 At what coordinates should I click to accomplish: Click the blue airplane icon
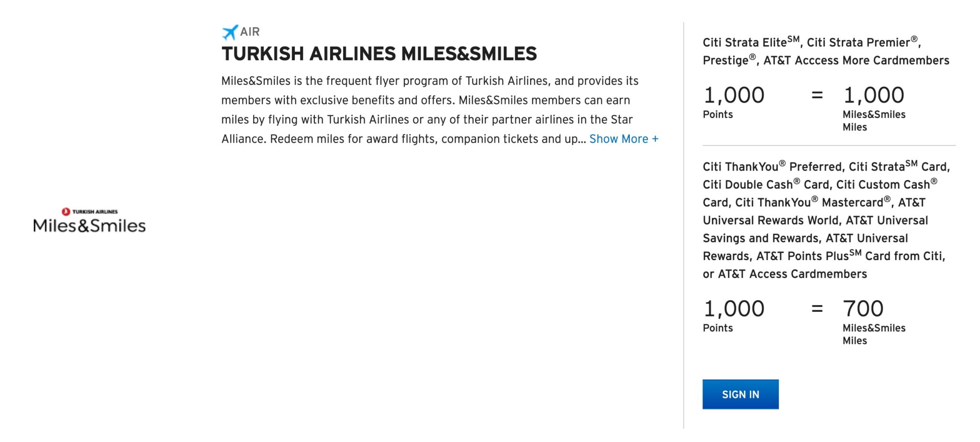(230, 32)
